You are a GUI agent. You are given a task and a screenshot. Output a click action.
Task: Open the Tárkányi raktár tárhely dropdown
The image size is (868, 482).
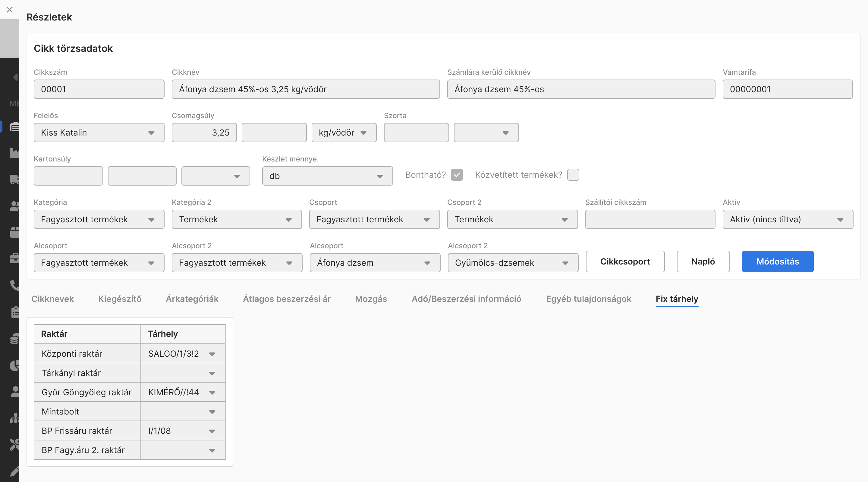183,373
